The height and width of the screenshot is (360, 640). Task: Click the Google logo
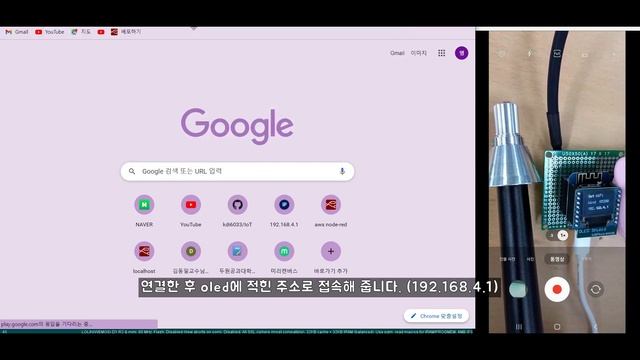click(237, 126)
